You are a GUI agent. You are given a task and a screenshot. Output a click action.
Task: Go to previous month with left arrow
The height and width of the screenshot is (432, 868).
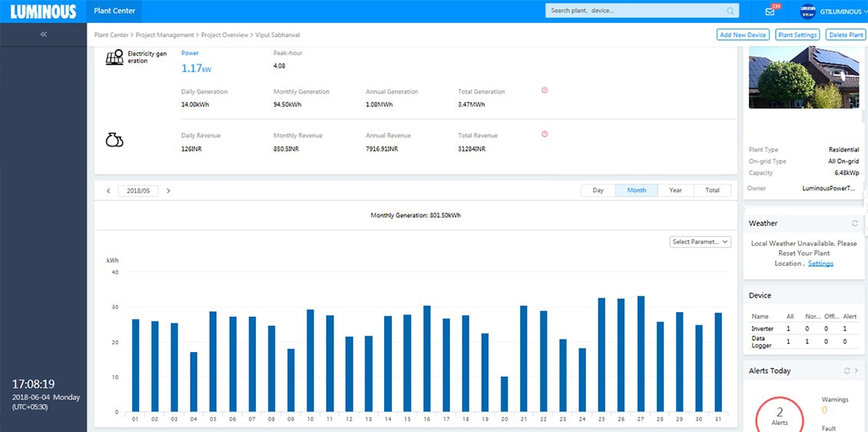coord(108,191)
